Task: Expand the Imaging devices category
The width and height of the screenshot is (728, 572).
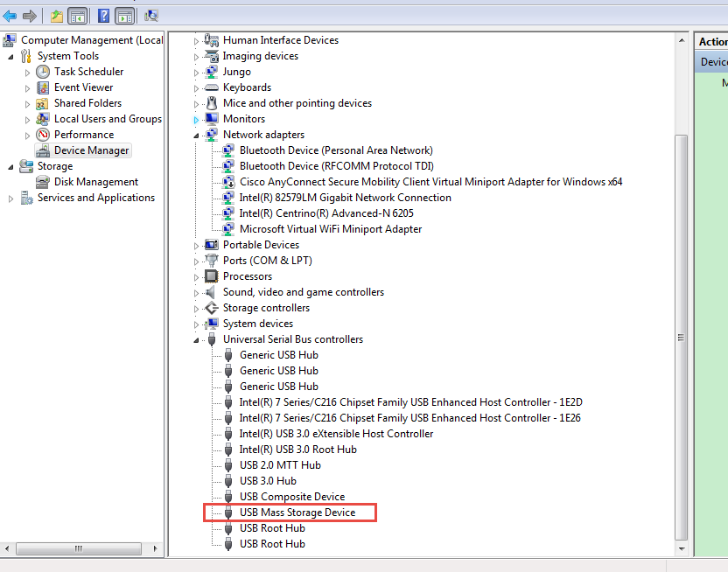Action: pos(196,57)
